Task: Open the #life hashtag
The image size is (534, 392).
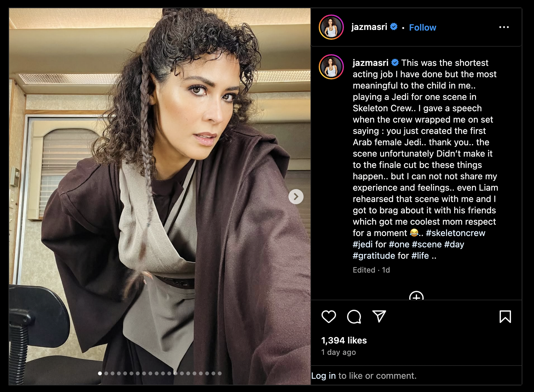Action: [420, 256]
